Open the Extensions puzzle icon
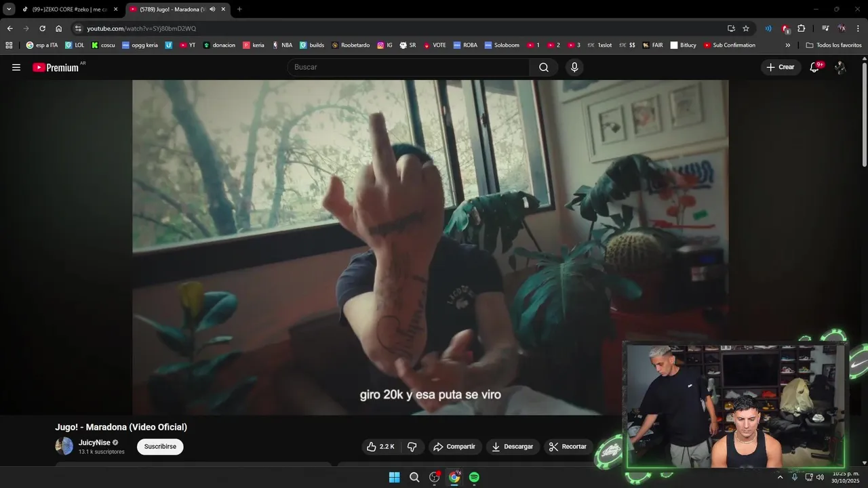Image resolution: width=868 pixels, height=488 pixels. pos(802,28)
